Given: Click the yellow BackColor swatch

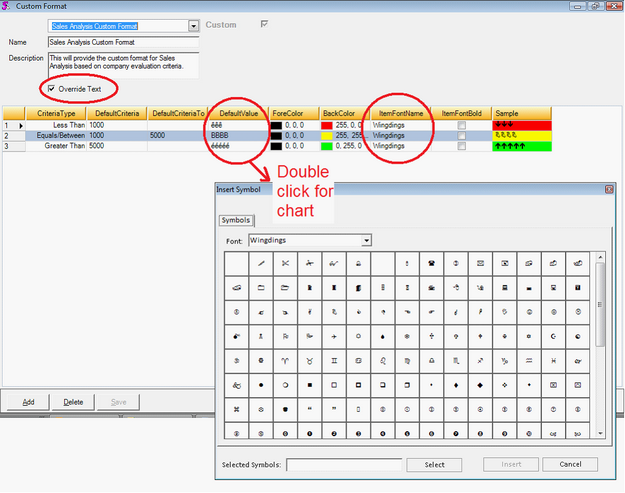Looking at the screenshot, I should coord(327,136).
